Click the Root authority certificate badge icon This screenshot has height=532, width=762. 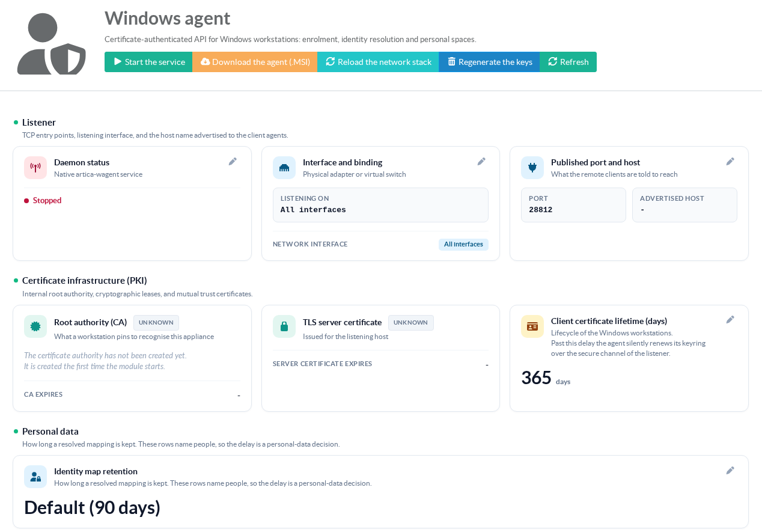point(35,326)
